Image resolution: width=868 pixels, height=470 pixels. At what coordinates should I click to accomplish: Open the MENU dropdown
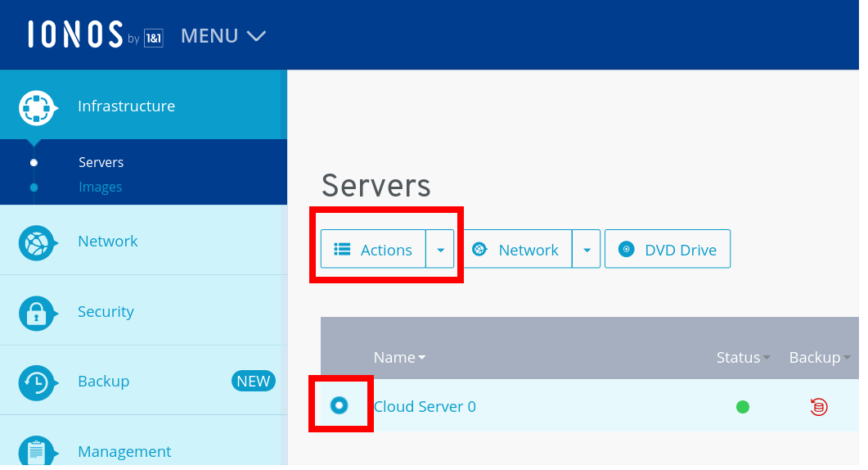(x=223, y=36)
